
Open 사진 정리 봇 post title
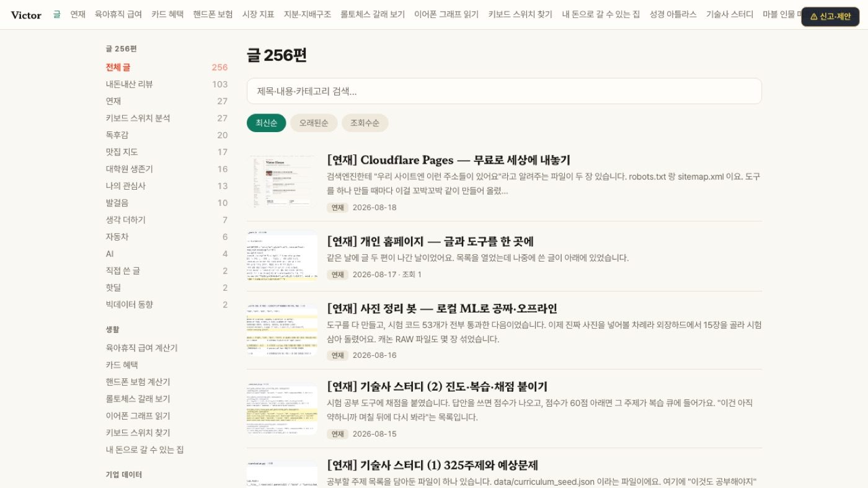point(442,309)
